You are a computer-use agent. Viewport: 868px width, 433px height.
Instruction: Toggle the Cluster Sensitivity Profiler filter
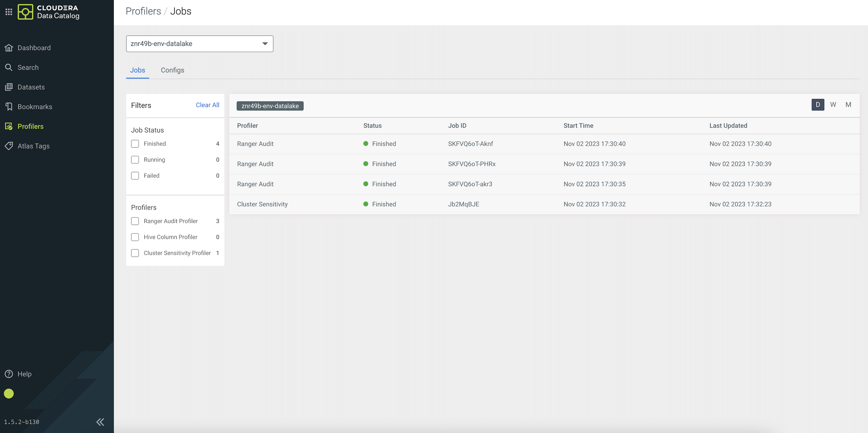tap(135, 253)
